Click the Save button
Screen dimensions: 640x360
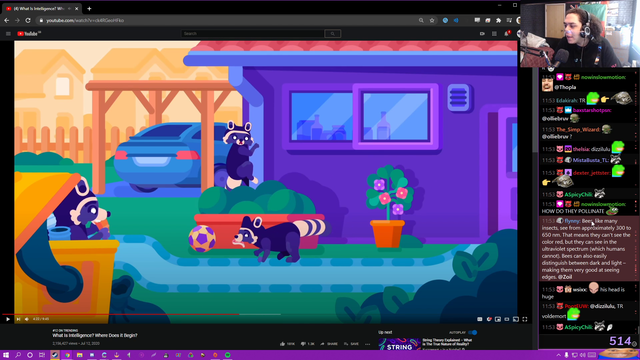pyautogui.click(x=351, y=344)
